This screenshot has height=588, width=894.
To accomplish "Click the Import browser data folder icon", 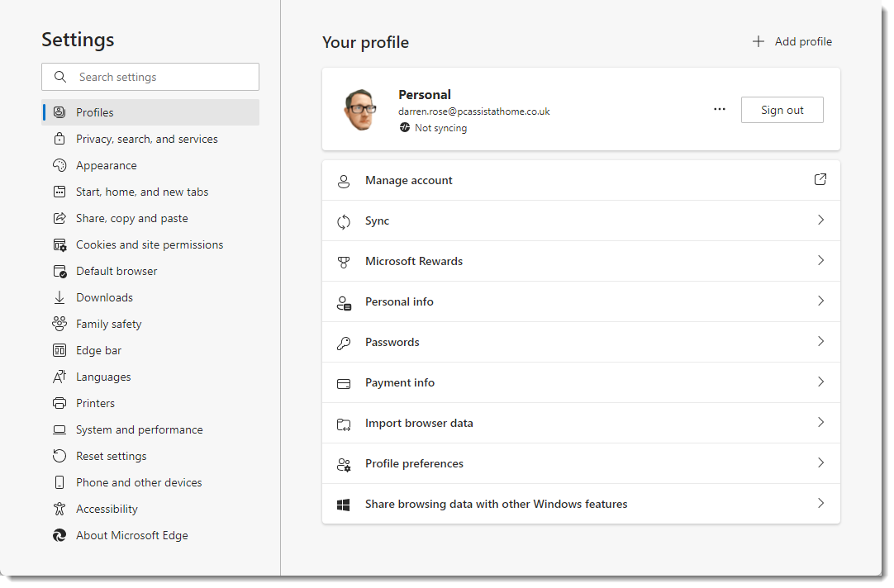I will pos(344,424).
